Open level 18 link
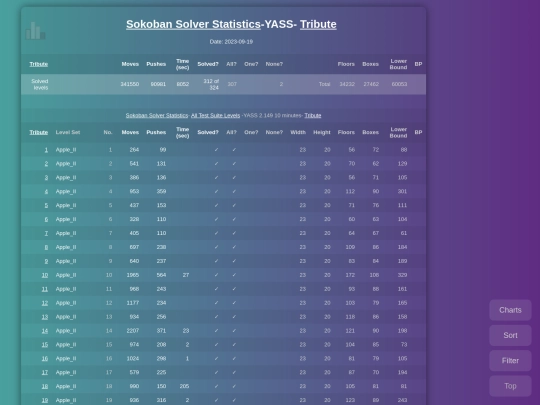 point(45,386)
